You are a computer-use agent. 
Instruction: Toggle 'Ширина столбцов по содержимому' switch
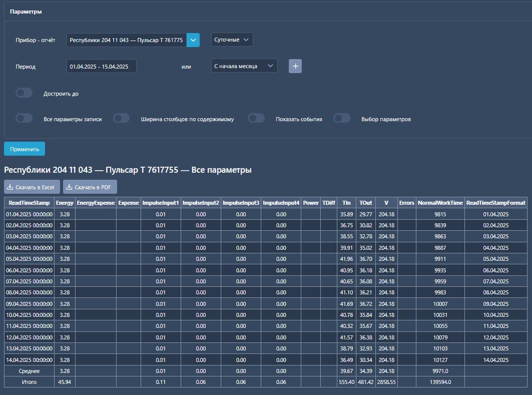(x=122, y=119)
